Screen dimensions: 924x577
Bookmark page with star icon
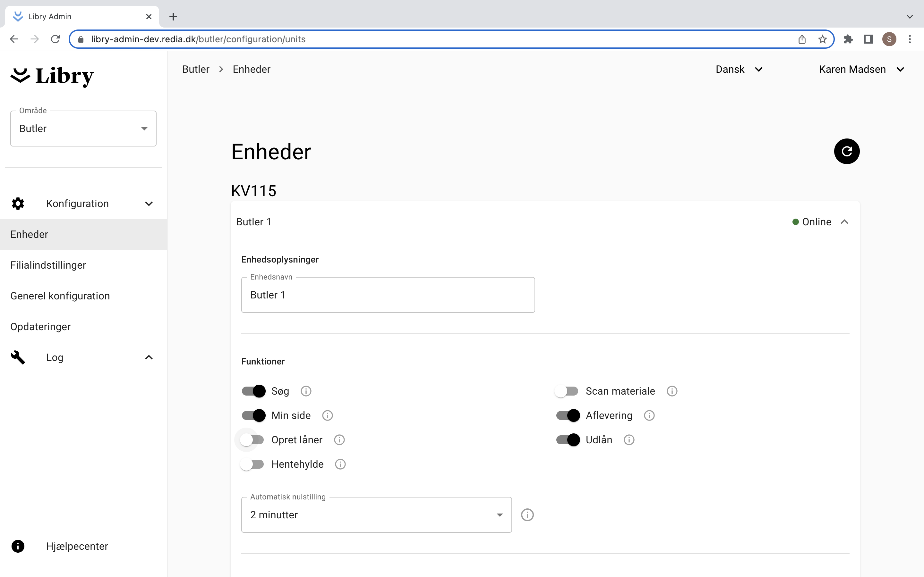click(822, 39)
